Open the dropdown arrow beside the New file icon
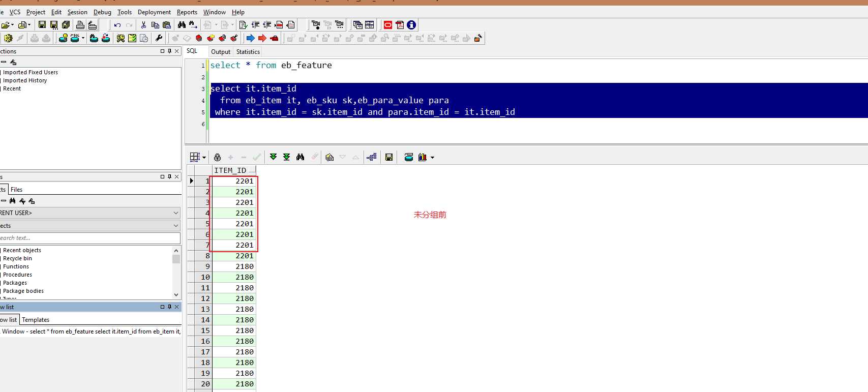The height and width of the screenshot is (392, 868). point(29,25)
